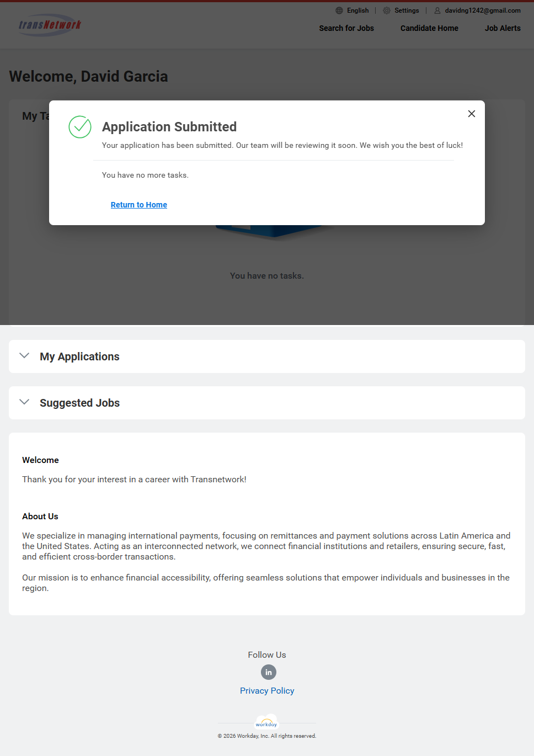Viewport: 534px width, 756px height.
Task: Open the LinkedIn follow icon
Action: click(x=269, y=672)
